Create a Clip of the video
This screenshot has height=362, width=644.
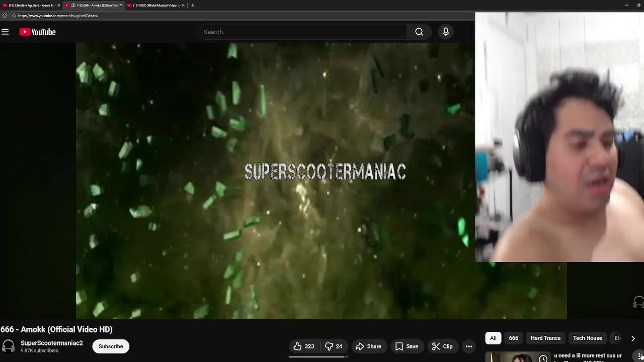pyautogui.click(x=442, y=346)
